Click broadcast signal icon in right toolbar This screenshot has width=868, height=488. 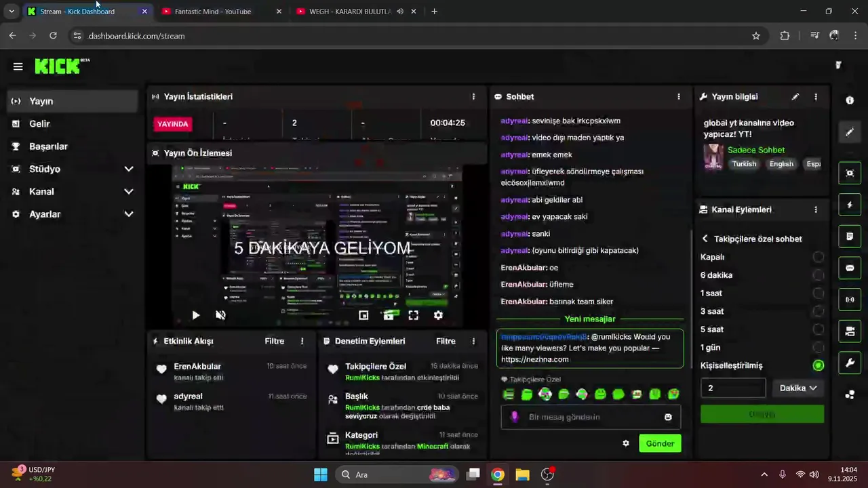tap(850, 300)
